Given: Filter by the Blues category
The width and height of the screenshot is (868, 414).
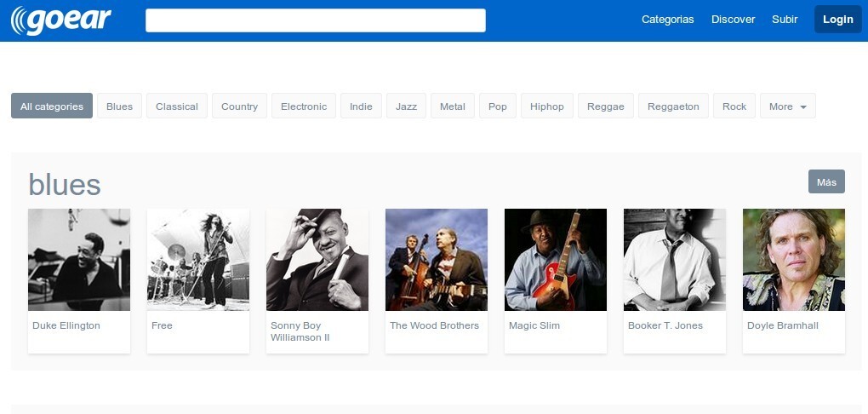Looking at the screenshot, I should [x=119, y=106].
